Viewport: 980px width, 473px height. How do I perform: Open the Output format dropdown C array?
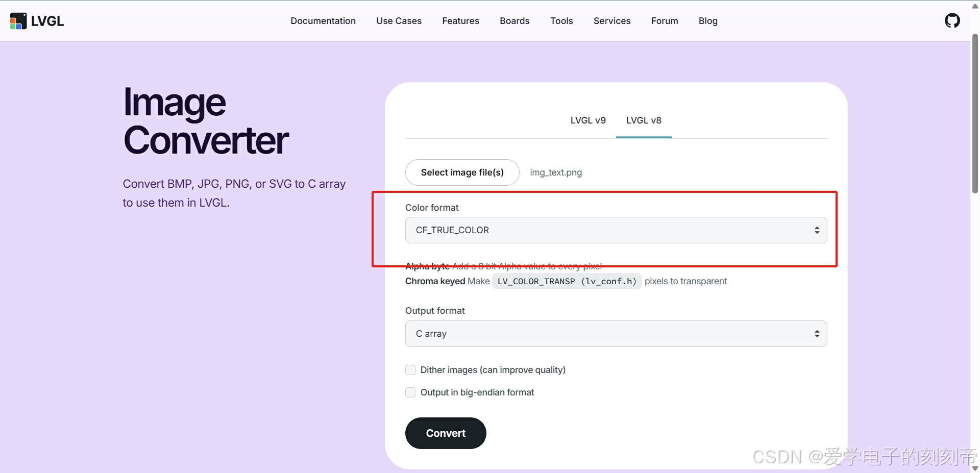pyautogui.click(x=616, y=334)
